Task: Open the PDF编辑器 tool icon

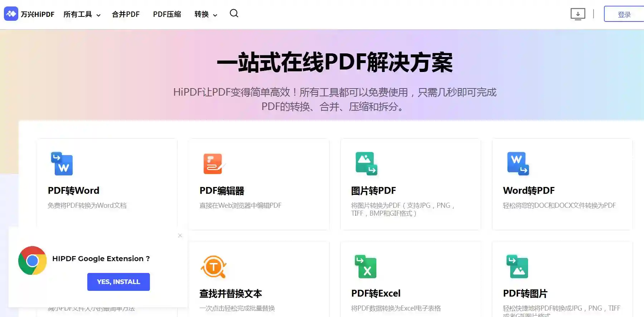Action: pyautogui.click(x=214, y=164)
